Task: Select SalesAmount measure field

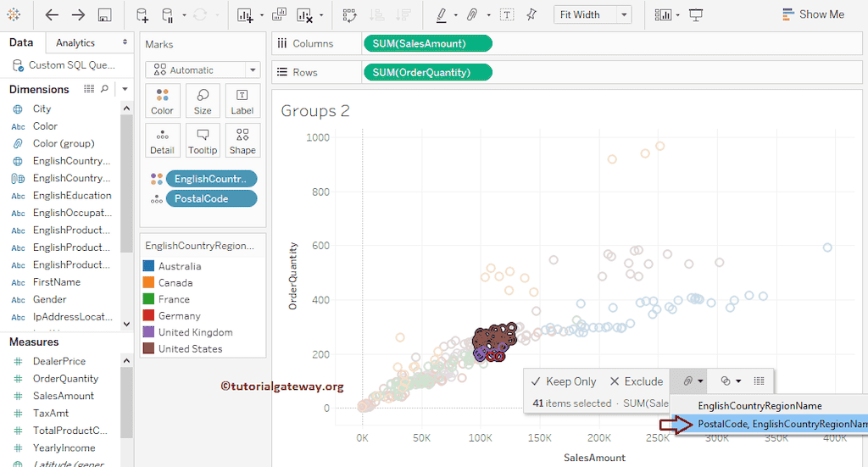Action: point(63,396)
